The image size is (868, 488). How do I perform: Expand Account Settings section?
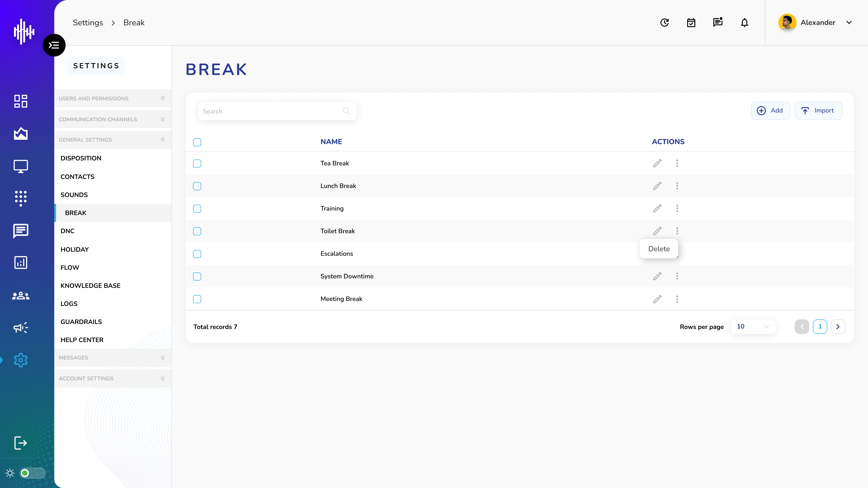[113, 379]
